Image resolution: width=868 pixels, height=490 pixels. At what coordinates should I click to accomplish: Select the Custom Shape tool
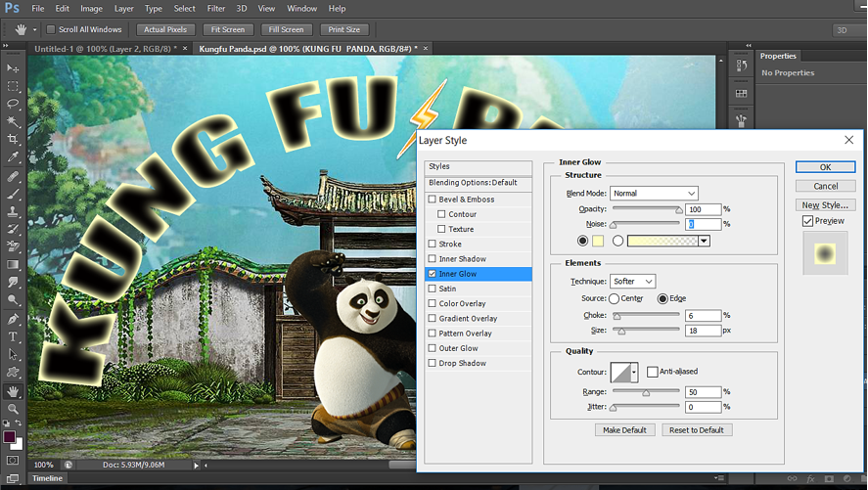point(13,373)
